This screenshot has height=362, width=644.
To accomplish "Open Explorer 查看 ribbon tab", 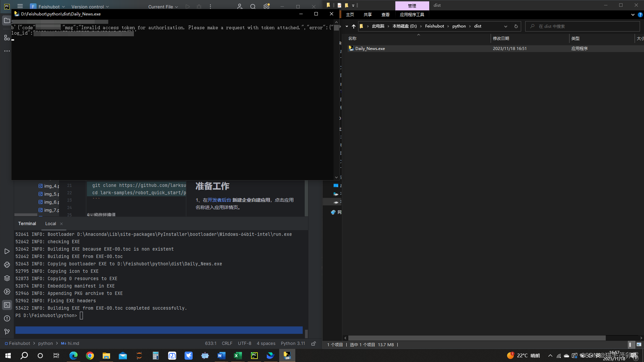I will click(386, 15).
